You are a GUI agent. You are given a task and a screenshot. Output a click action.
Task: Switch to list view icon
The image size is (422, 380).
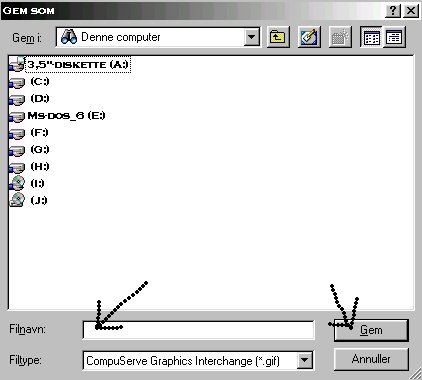371,37
